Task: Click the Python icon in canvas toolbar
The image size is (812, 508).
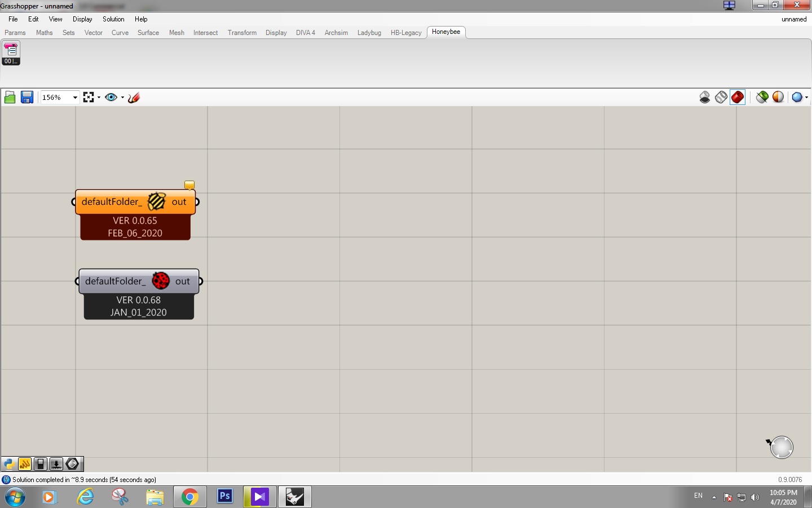Action: coord(8,464)
